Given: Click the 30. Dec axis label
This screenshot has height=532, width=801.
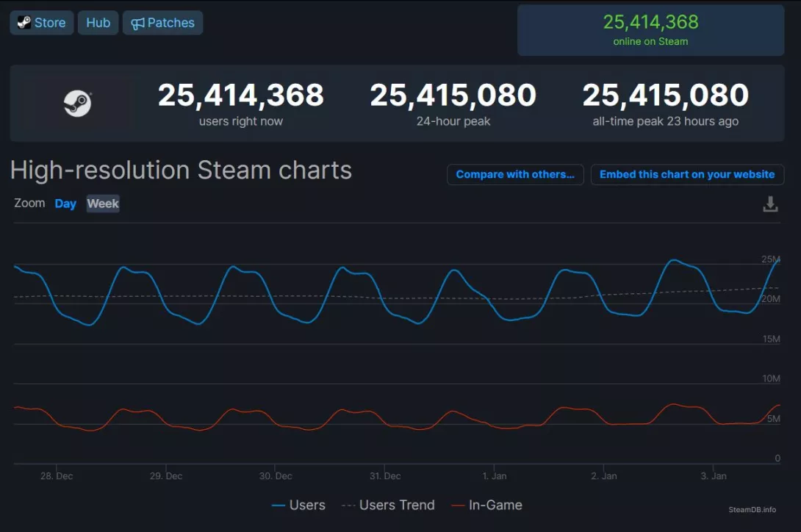Looking at the screenshot, I should [276, 476].
